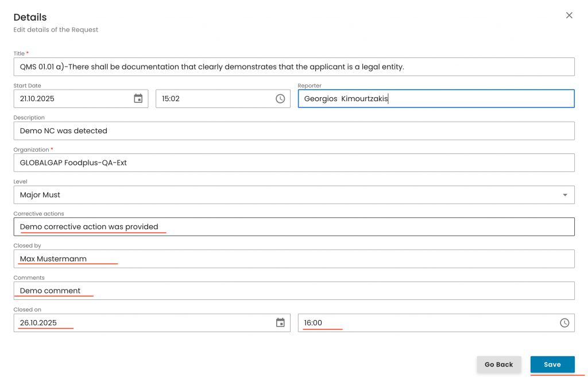Screen dimensions: 588x385
Task: Click the start time value 15:02
Action: (171, 99)
